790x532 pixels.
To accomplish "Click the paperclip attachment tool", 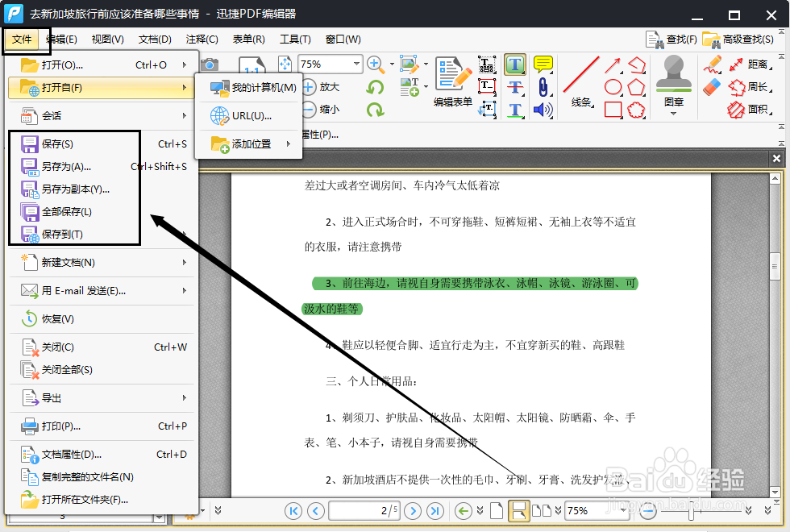I will pos(543,87).
